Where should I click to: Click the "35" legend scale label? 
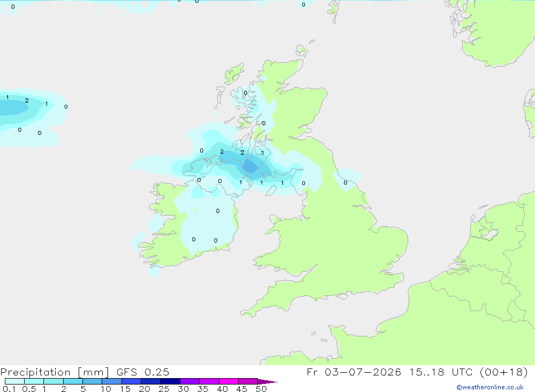pos(203,389)
